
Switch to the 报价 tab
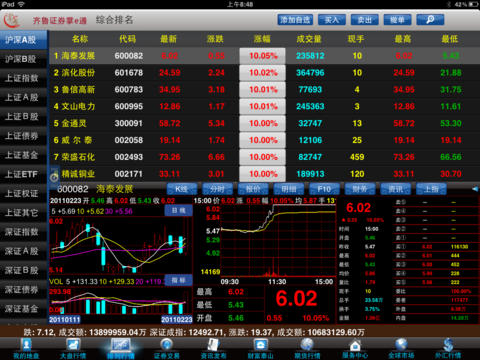tap(253, 189)
